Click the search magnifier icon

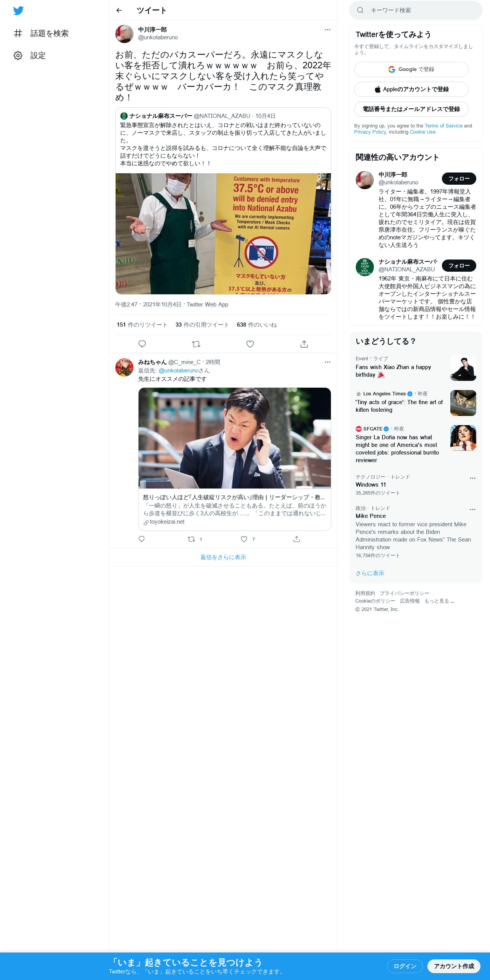tap(360, 10)
